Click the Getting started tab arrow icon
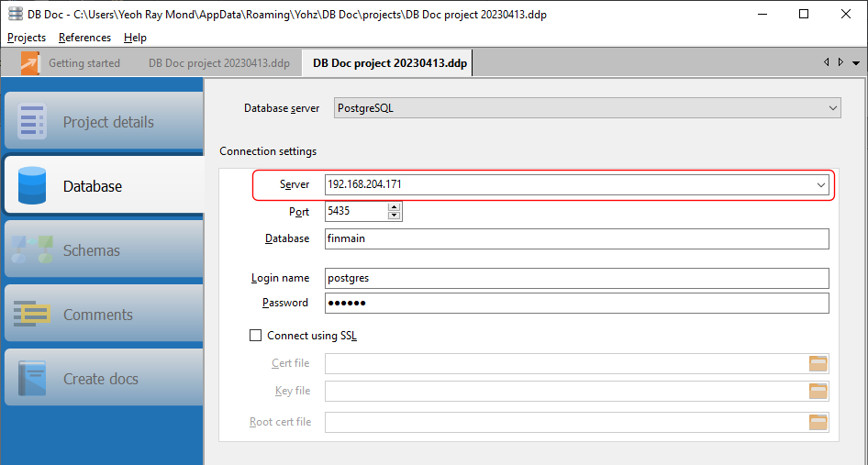This screenshot has width=868, height=465. click(x=31, y=63)
